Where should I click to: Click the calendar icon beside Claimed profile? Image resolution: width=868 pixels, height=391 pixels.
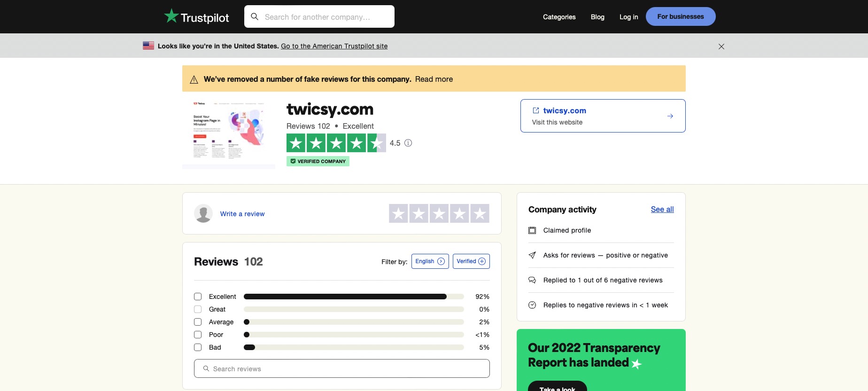(x=532, y=230)
